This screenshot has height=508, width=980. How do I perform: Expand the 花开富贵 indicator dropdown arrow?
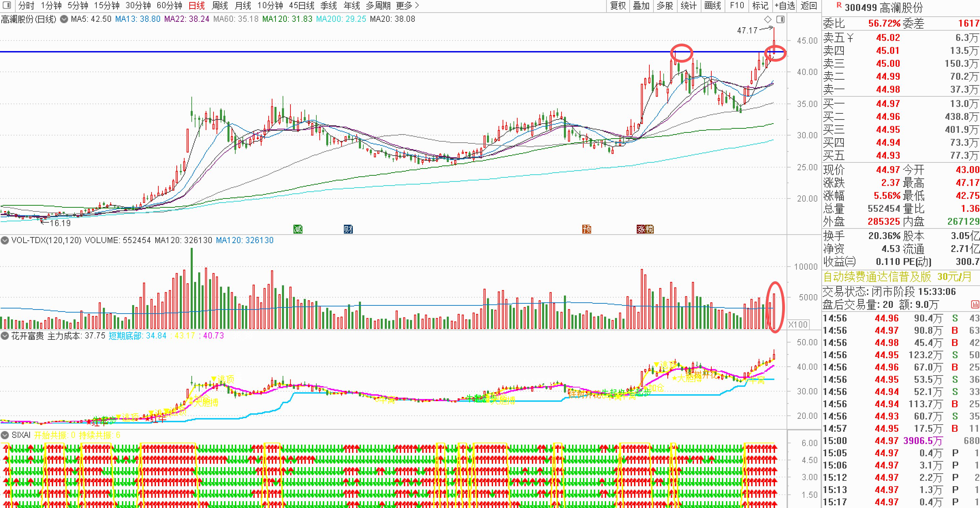coord(5,336)
